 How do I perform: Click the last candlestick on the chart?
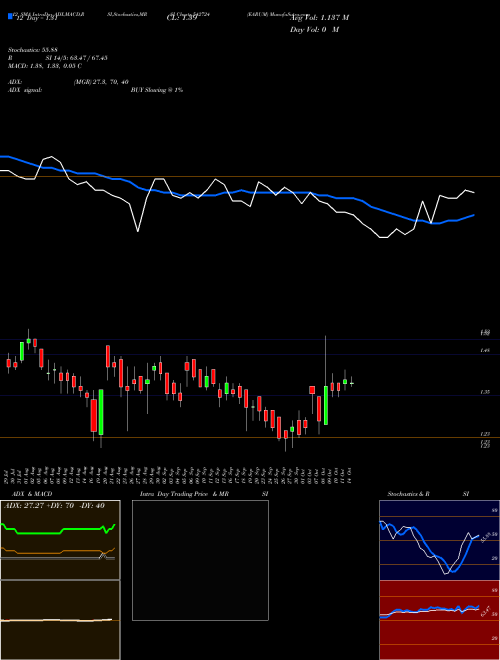(351, 383)
